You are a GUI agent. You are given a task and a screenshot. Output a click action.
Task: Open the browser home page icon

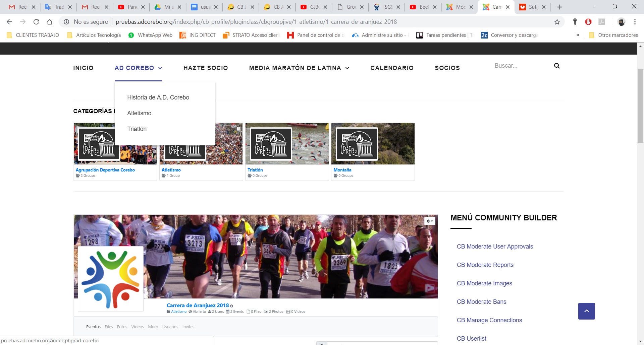(x=50, y=22)
